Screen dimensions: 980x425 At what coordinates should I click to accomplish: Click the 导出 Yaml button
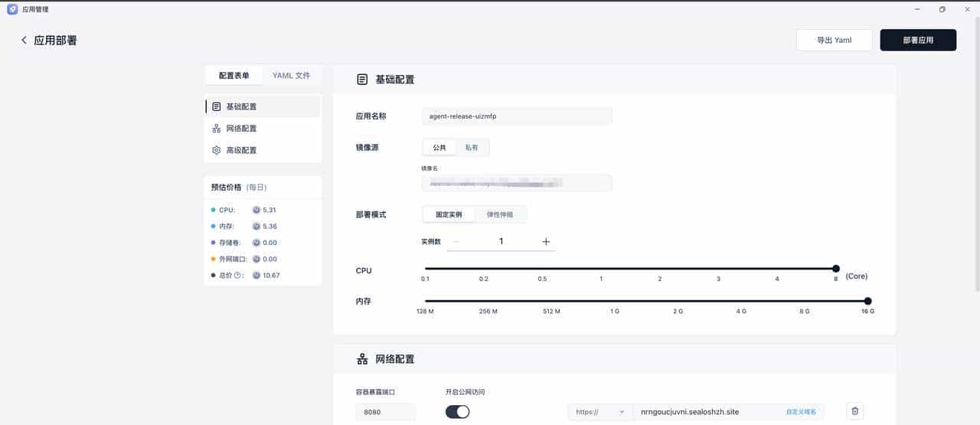tap(834, 40)
